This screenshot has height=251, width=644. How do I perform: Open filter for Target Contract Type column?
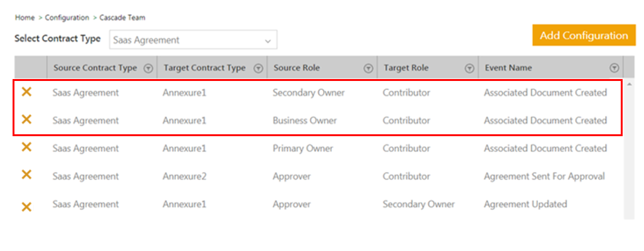pos(258,68)
